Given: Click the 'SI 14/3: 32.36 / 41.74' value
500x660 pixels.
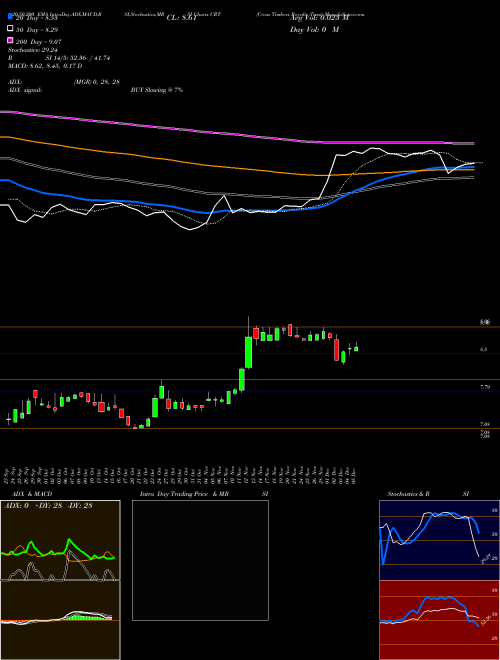Looking at the screenshot, I should [x=78, y=58].
